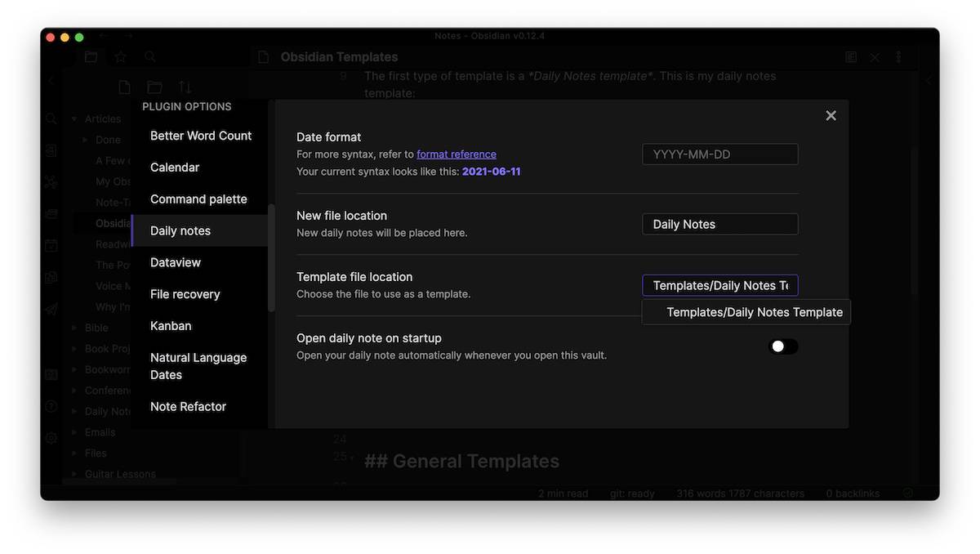Expand the Bible folder
Image resolution: width=980 pixels, height=554 pixels.
pos(75,328)
